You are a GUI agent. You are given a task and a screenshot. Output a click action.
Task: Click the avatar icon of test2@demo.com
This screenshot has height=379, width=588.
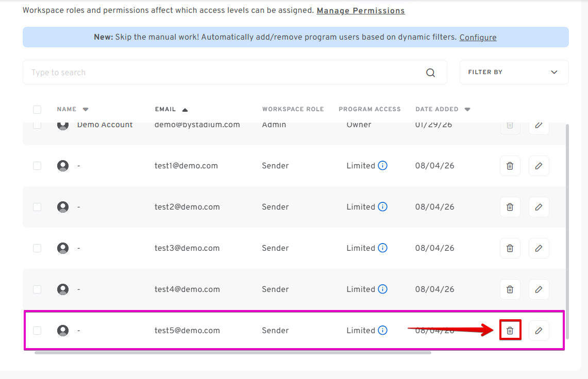[63, 207]
